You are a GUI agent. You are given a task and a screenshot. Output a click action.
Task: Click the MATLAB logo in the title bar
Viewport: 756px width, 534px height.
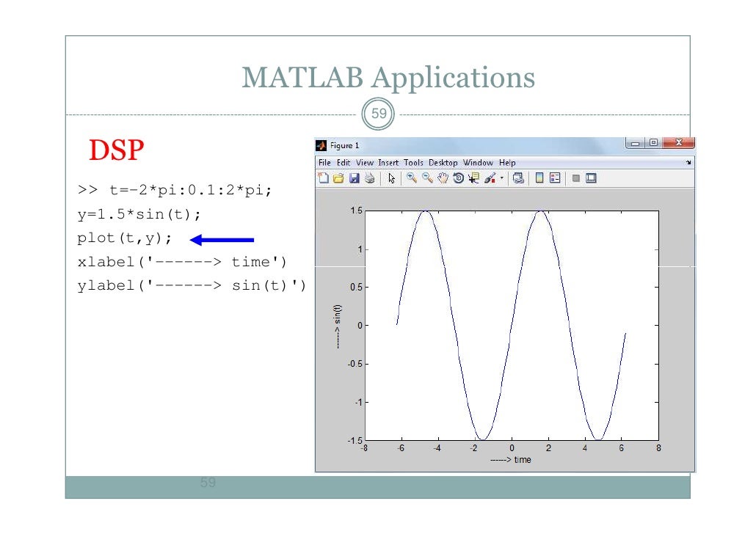321,145
